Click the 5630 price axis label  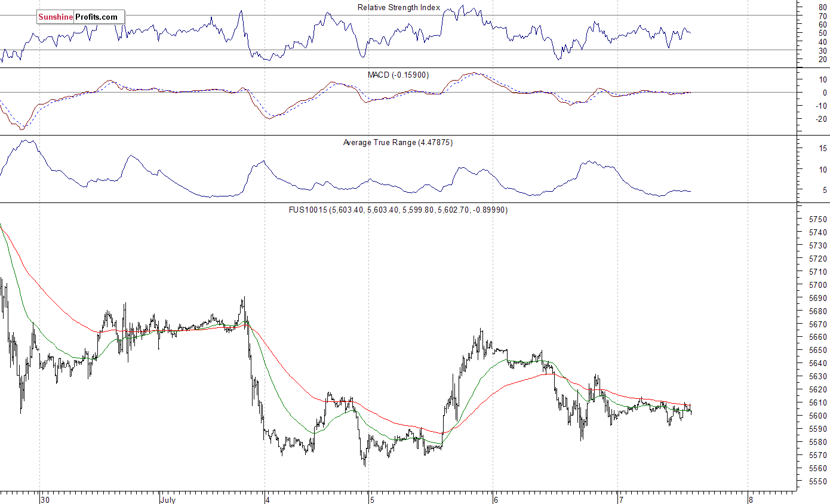pyautogui.click(x=817, y=377)
